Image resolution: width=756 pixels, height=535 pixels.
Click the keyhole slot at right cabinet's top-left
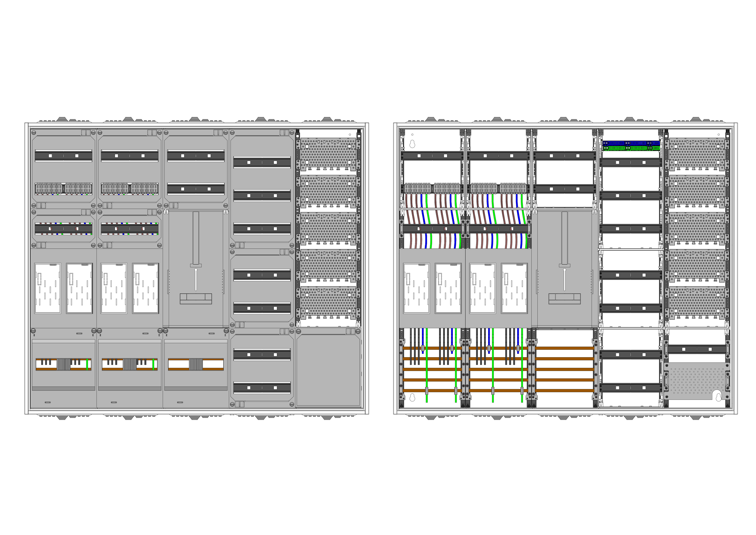coord(412,144)
